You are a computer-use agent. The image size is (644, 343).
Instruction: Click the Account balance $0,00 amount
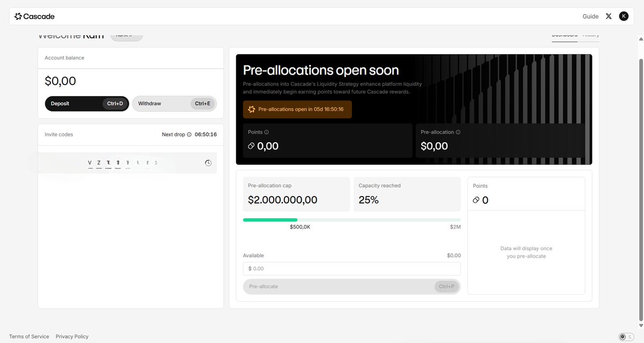click(x=60, y=81)
